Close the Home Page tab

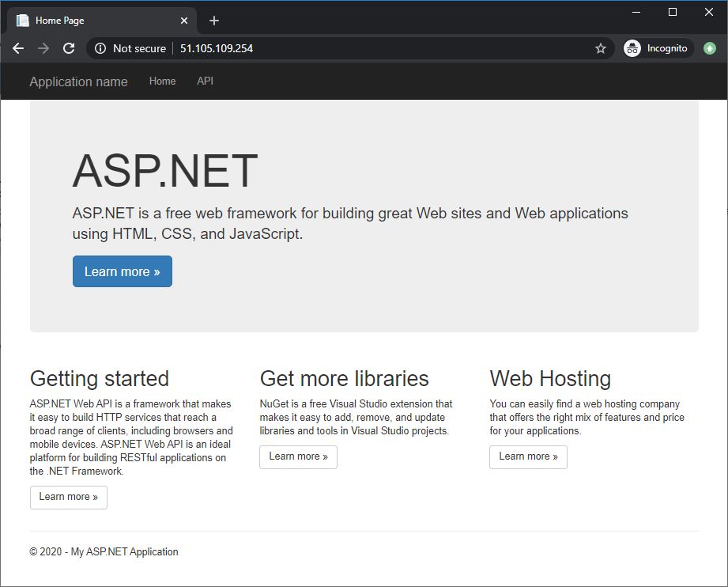pos(185,21)
